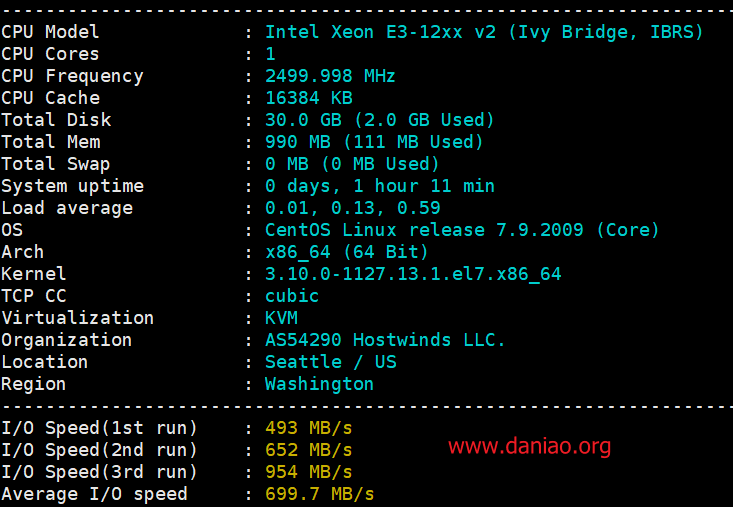Select the System uptime value text
The width and height of the screenshot is (733, 507).
tap(380, 186)
